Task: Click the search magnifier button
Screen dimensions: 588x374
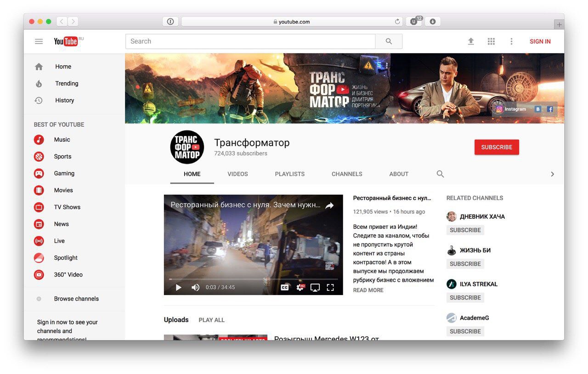Action: point(389,41)
